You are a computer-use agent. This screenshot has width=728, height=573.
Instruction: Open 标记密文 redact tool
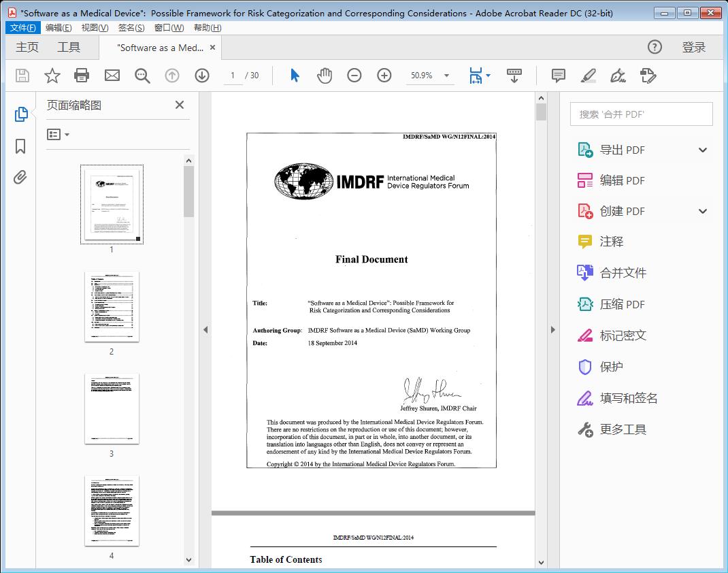612,335
